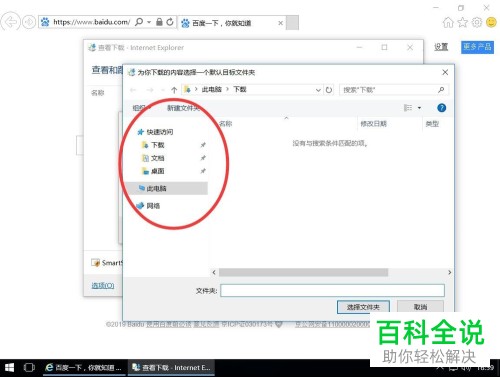
Task: Open a new blank tab button
Action: tap(292, 23)
